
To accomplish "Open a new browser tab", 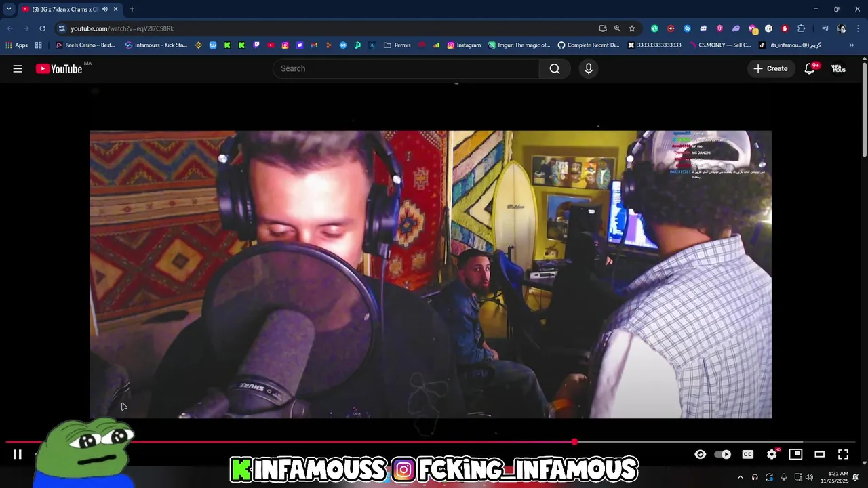I will tap(132, 9).
